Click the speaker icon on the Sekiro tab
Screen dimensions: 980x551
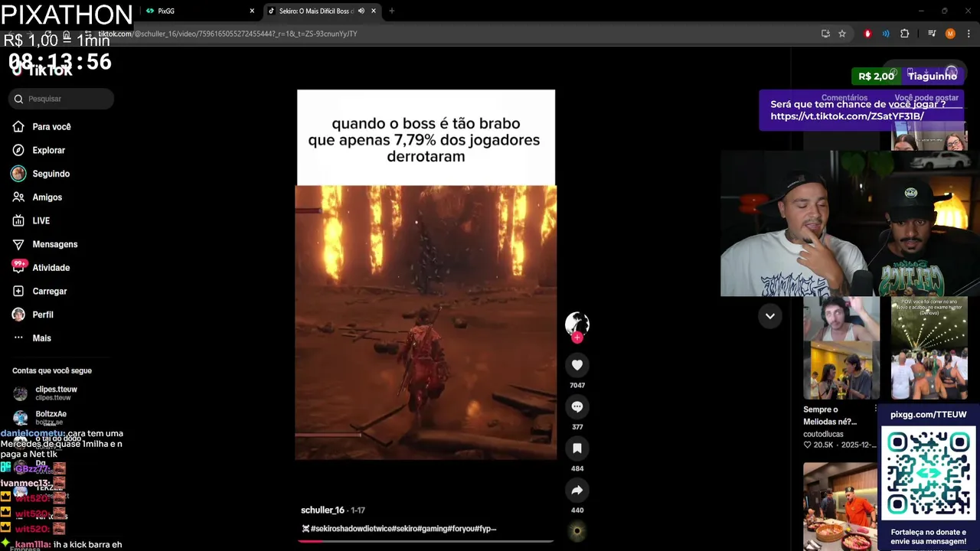361,11
